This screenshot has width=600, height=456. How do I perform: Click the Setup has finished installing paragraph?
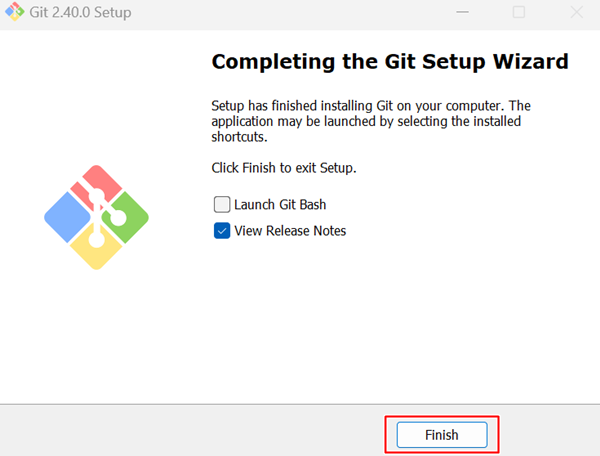pyautogui.click(x=371, y=121)
